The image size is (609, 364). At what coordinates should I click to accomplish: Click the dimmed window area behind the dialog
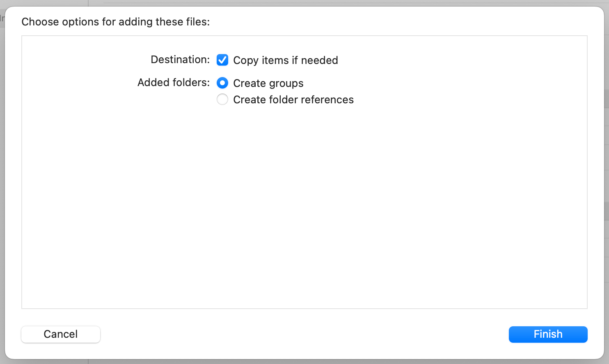tap(607, 205)
